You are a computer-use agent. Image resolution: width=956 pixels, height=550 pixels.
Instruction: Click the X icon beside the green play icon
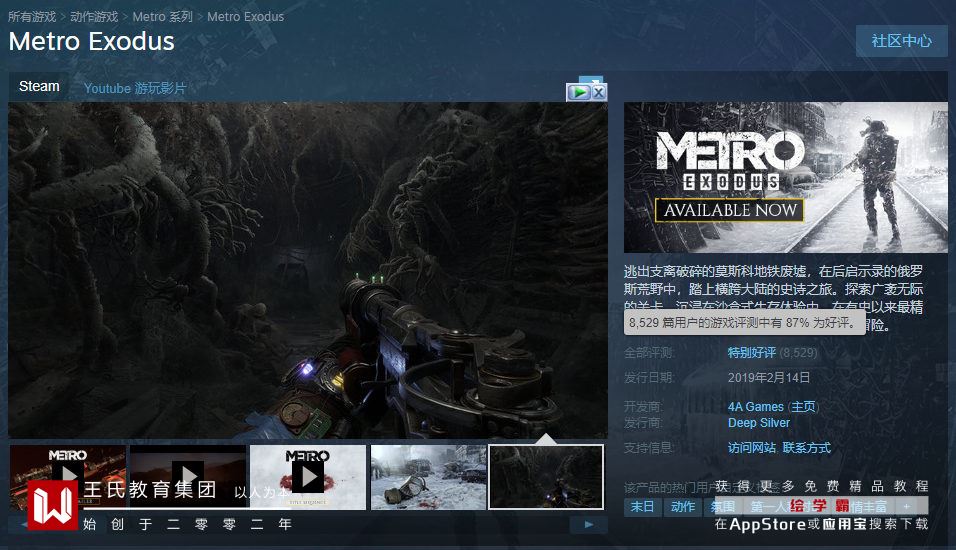(599, 92)
